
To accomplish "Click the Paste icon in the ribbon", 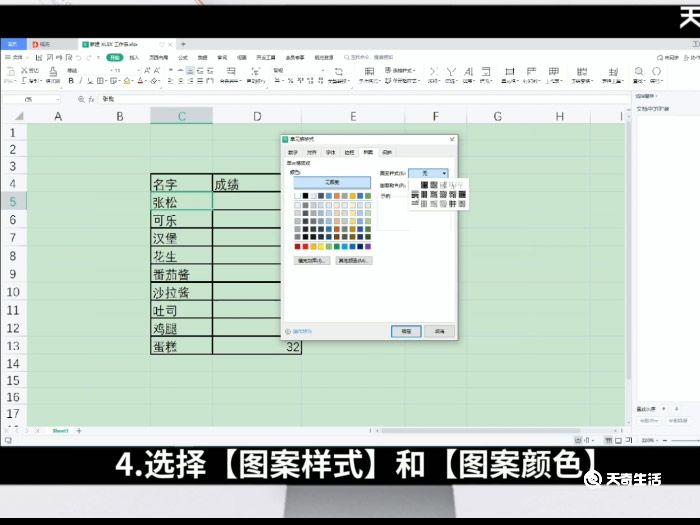I will pos(11,71).
